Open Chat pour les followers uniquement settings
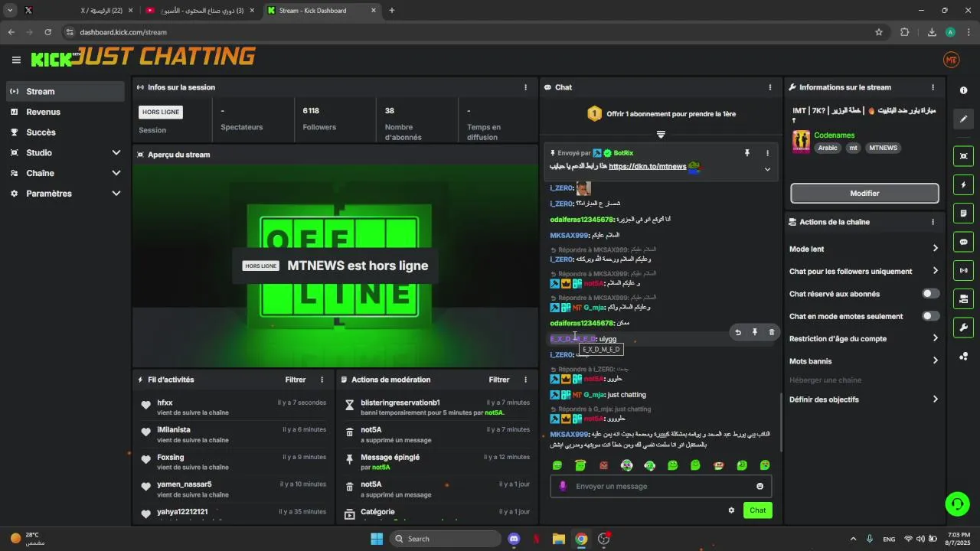The height and width of the screenshot is (551, 980). click(x=864, y=271)
